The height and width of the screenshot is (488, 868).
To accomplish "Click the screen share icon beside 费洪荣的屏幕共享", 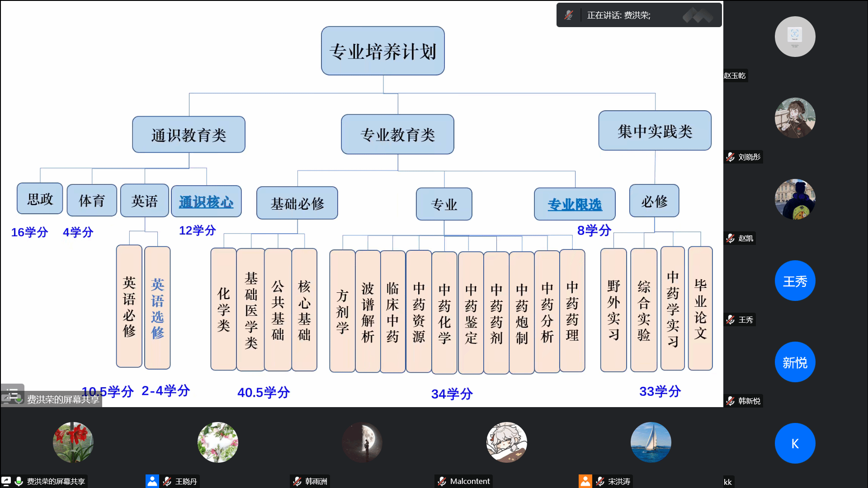I will [x=6, y=481].
